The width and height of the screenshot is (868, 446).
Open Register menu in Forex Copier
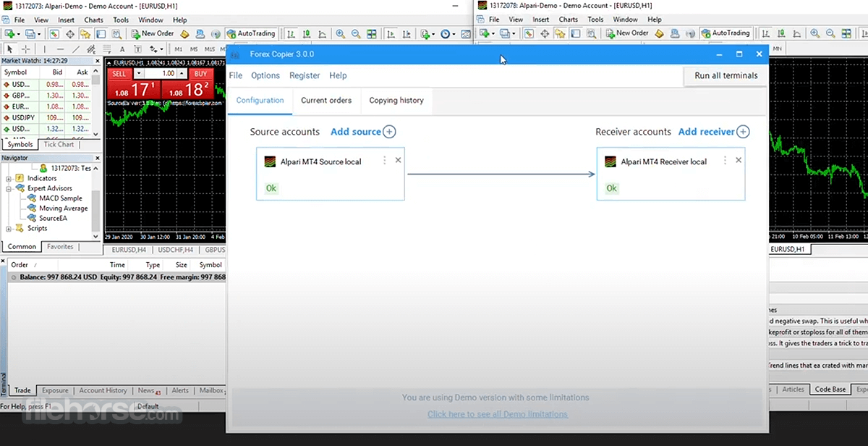click(x=305, y=75)
